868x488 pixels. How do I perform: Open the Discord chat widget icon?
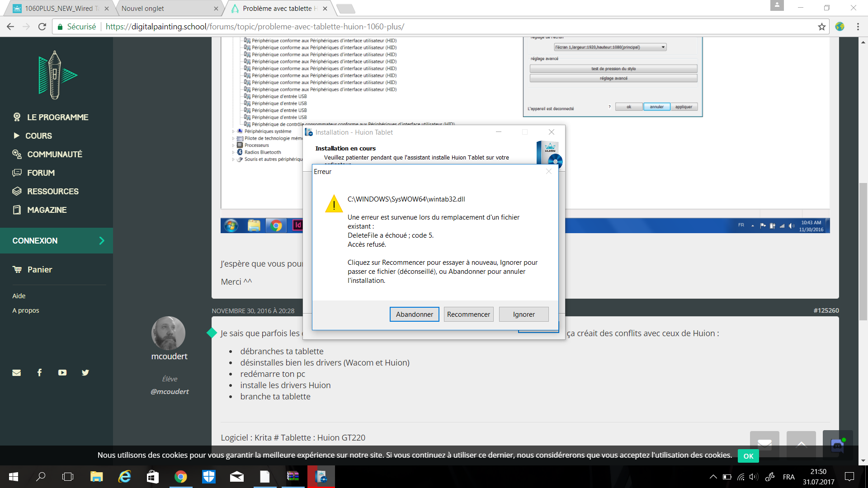[837, 445]
